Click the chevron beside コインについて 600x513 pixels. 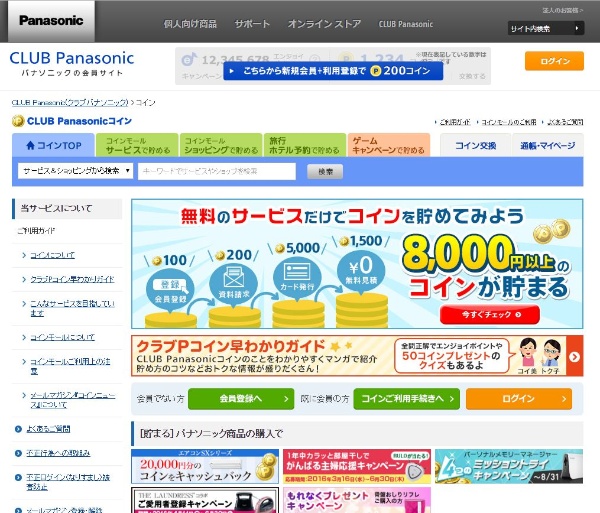[x=24, y=255]
